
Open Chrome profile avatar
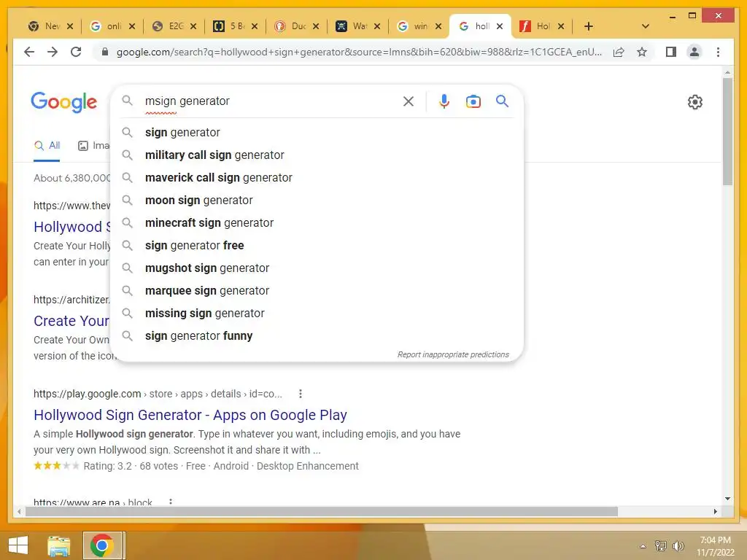(x=694, y=52)
